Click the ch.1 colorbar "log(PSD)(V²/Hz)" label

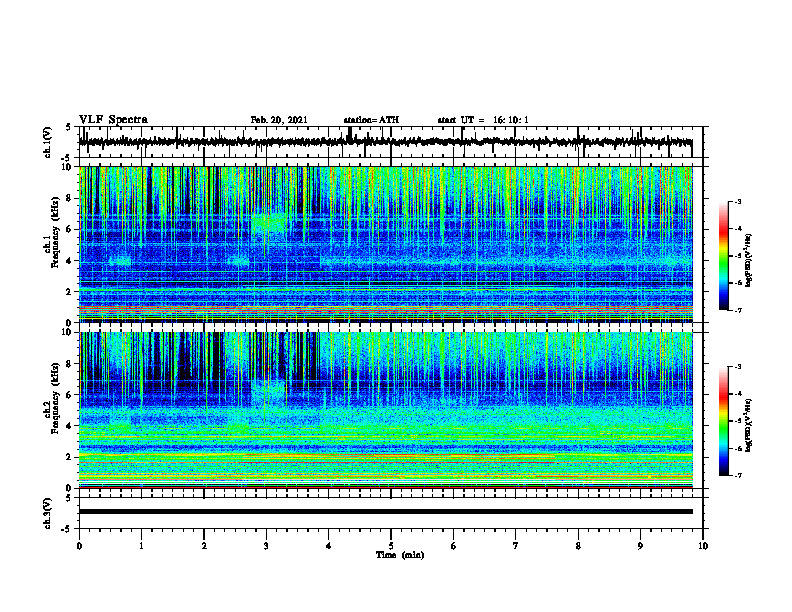point(749,260)
